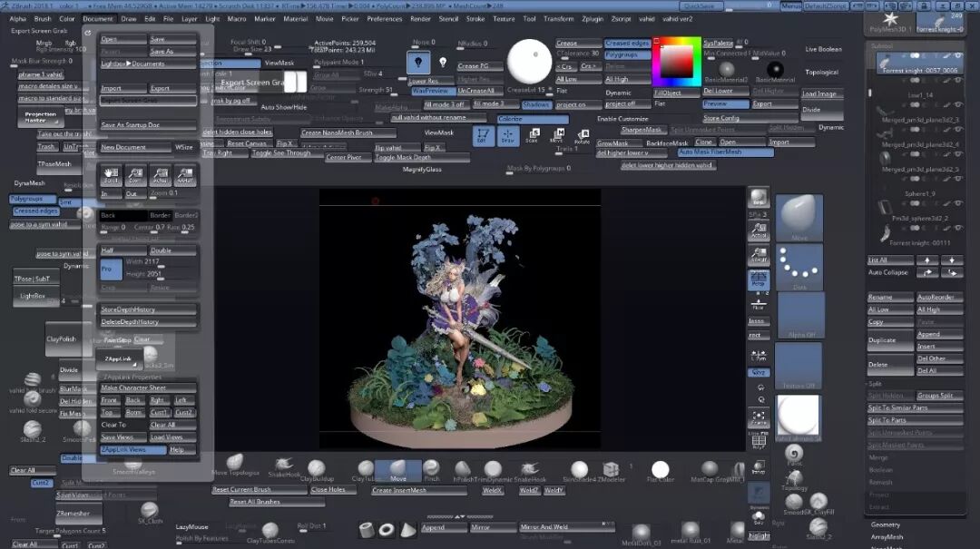
Task: Select the Pinch brush
Action: tap(431, 470)
